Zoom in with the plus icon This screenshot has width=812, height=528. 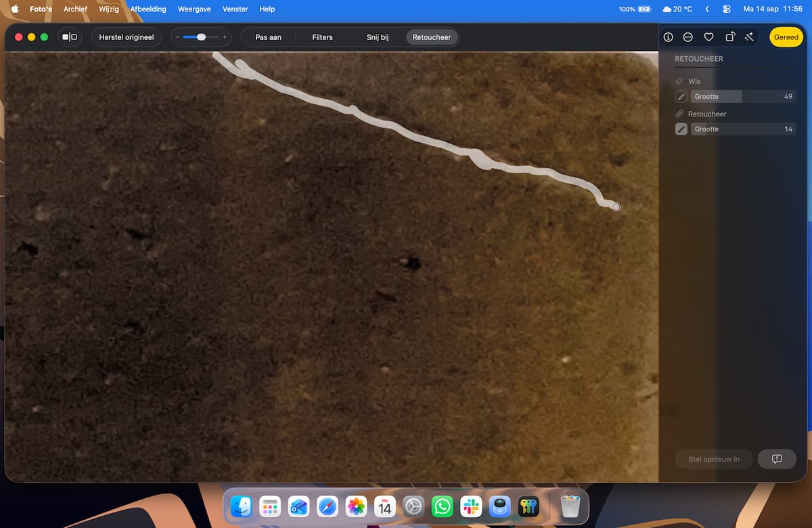[x=225, y=37]
